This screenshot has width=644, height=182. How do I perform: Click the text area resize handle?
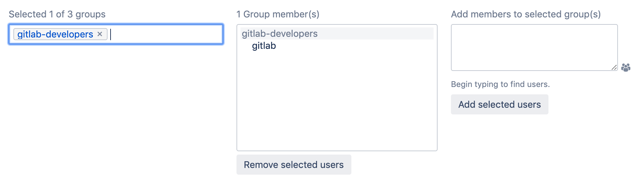[x=614, y=67]
